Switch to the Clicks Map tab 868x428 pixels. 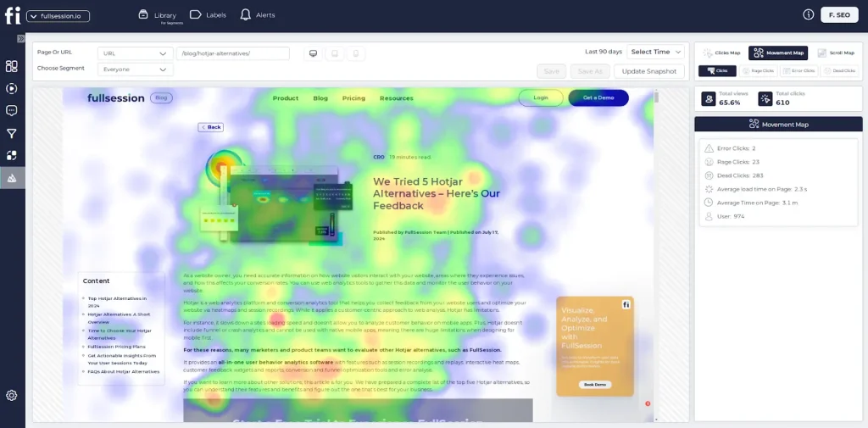[722, 53]
